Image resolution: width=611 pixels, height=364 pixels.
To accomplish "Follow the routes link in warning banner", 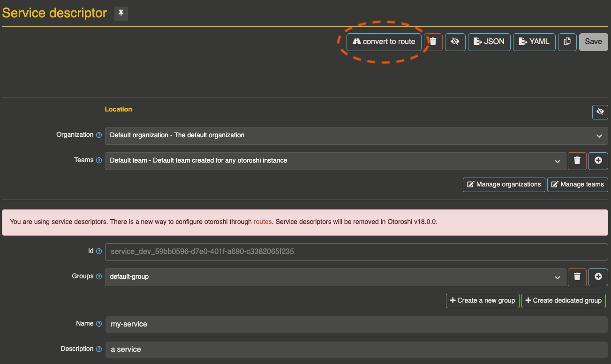I will [263, 222].
